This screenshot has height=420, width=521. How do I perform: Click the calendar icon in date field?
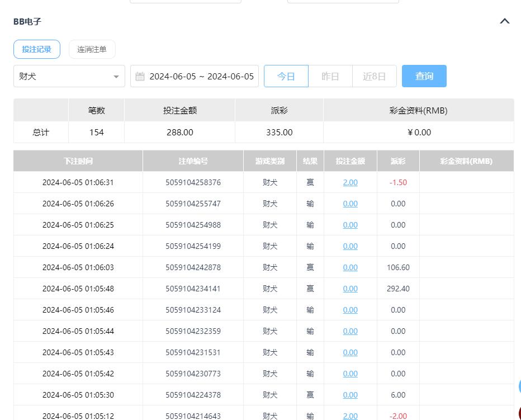point(140,77)
